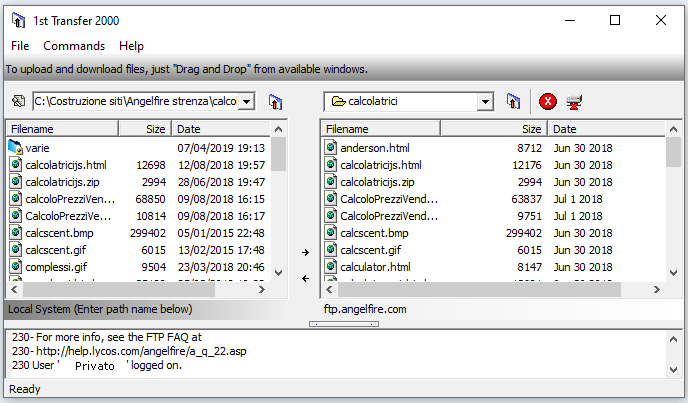The image size is (688, 403).
Task: Open the Help menu
Action: 131,46
